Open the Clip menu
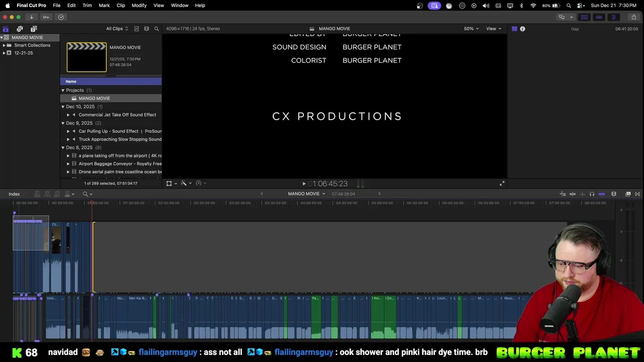The image size is (644, 362). point(121,6)
